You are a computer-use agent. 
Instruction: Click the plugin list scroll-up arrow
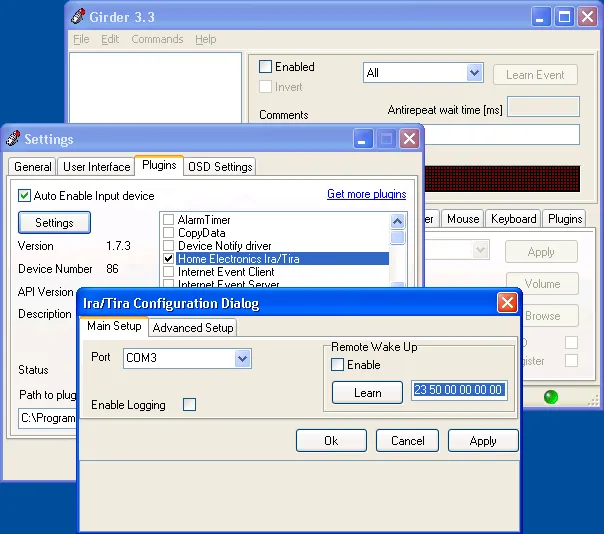397,221
